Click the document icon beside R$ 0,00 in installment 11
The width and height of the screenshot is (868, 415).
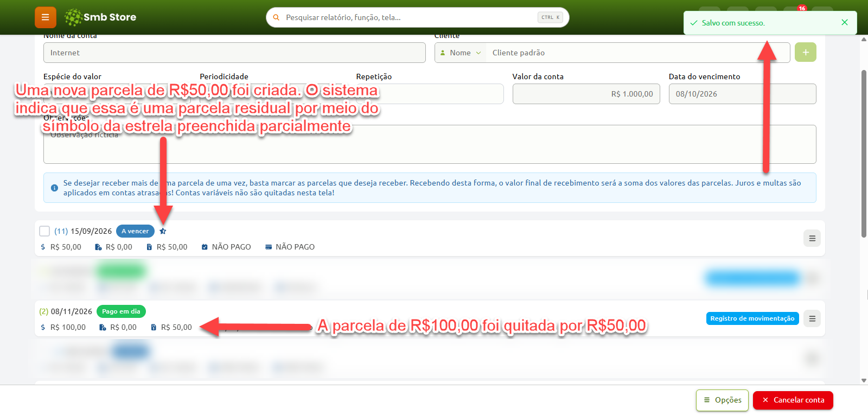click(98, 247)
